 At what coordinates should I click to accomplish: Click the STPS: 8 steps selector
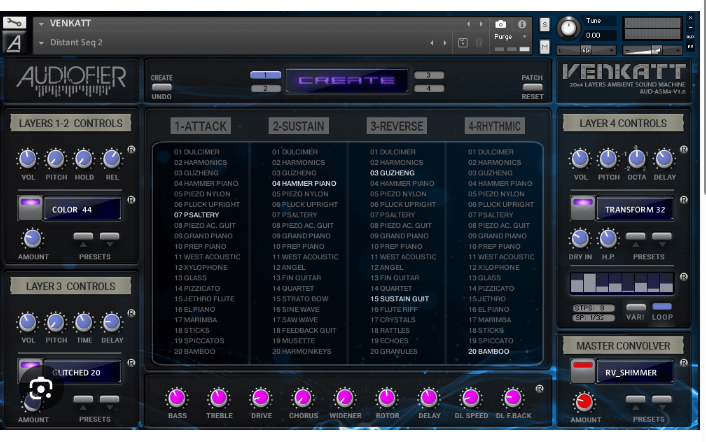(593, 308)
